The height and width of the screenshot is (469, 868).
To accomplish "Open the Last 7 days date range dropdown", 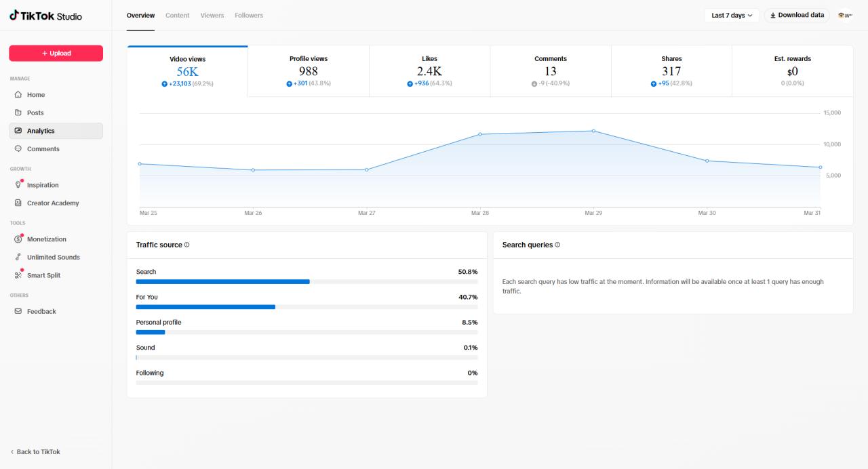I will pos(732,15).
